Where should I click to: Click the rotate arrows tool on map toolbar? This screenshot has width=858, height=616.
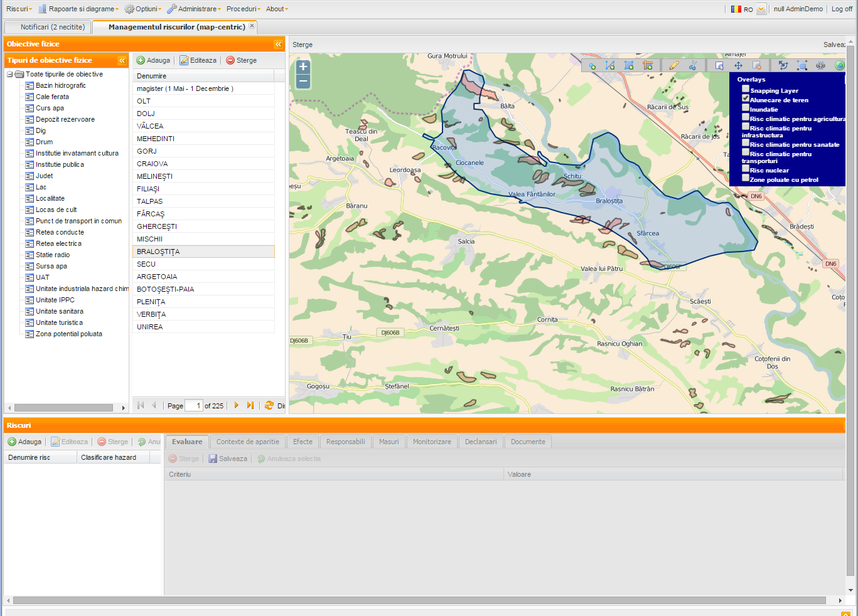783,65
